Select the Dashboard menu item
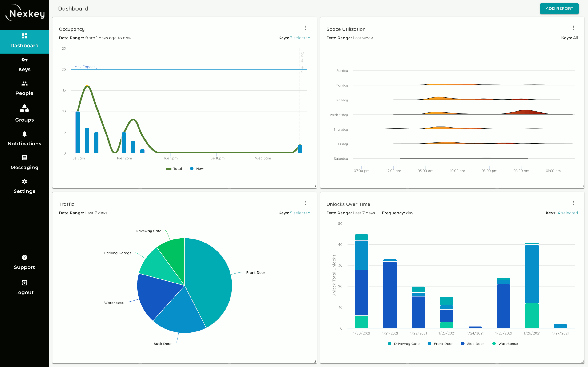Viewport: 588px width, 367px height. [x=24, y=41]
